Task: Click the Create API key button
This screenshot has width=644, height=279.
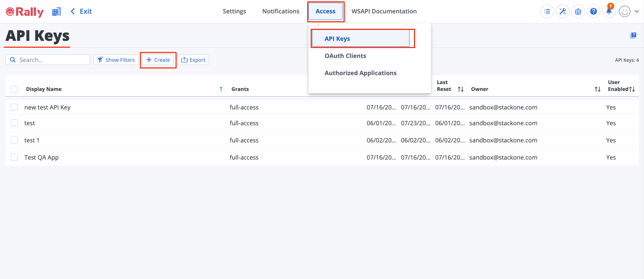Action: click(158, 60)
